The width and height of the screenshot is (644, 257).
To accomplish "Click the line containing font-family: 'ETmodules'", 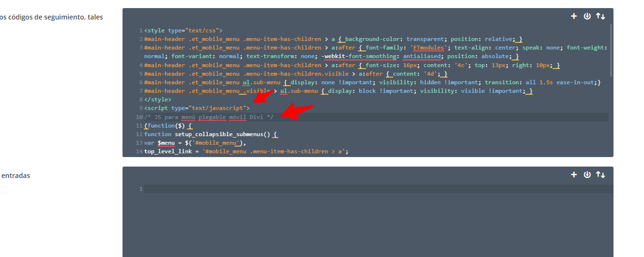I will (376, 48).
